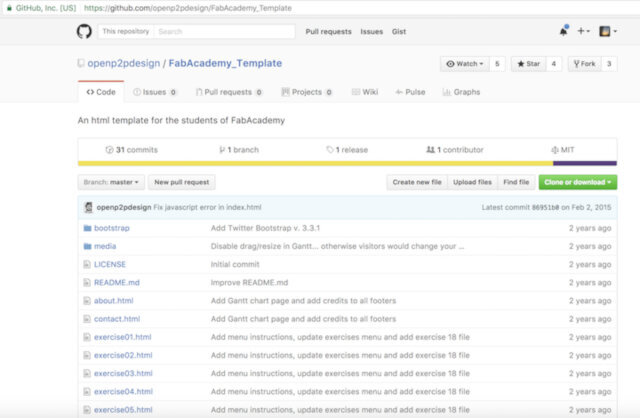Click the contact.html file icon
Screen dimensions: 640x418
pyautogui.click(x=87, y=319)
